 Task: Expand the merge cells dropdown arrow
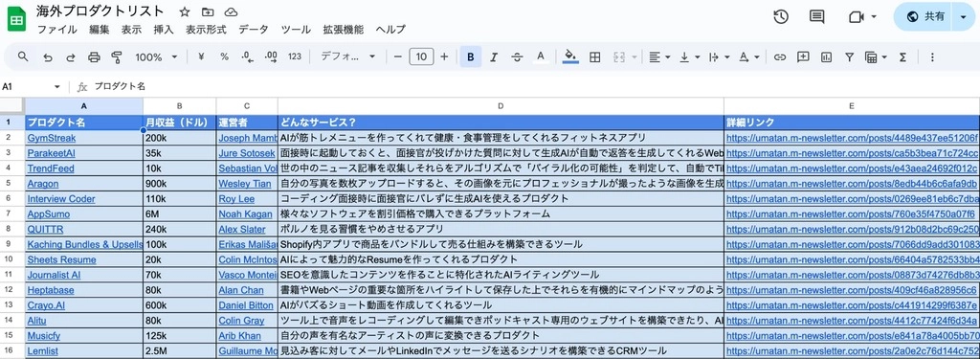coord(635,56)
